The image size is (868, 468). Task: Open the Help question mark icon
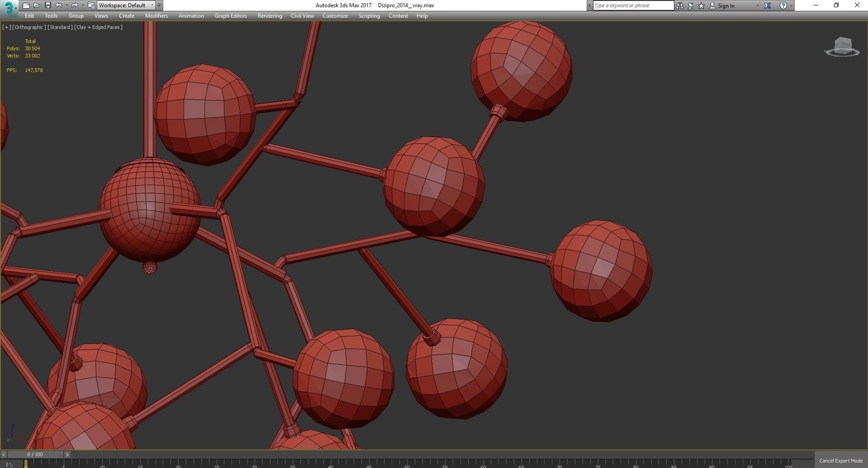[783, 5]
